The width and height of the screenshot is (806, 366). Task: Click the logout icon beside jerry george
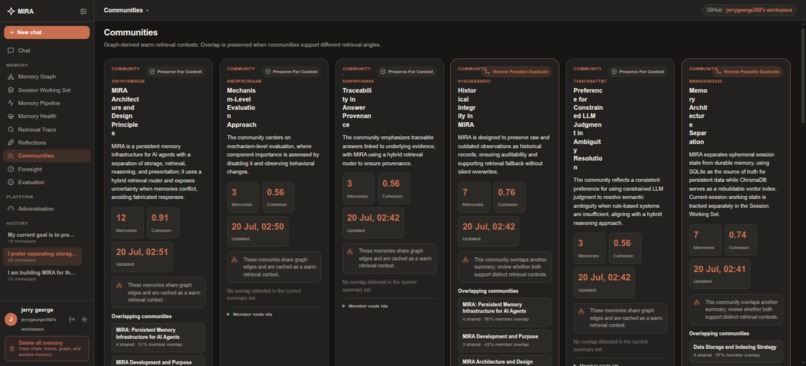(71, 319)
